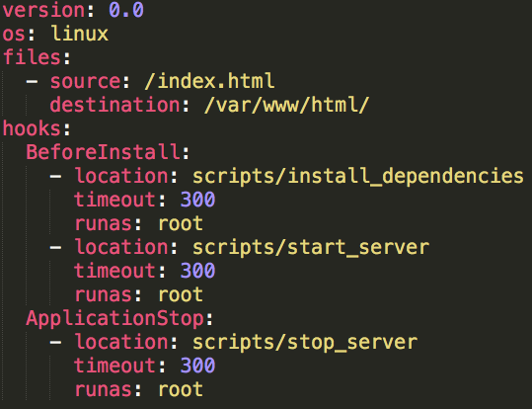Select the word 'linux'
The width and height of the screenshot is (532, 409).
(80, 34)
